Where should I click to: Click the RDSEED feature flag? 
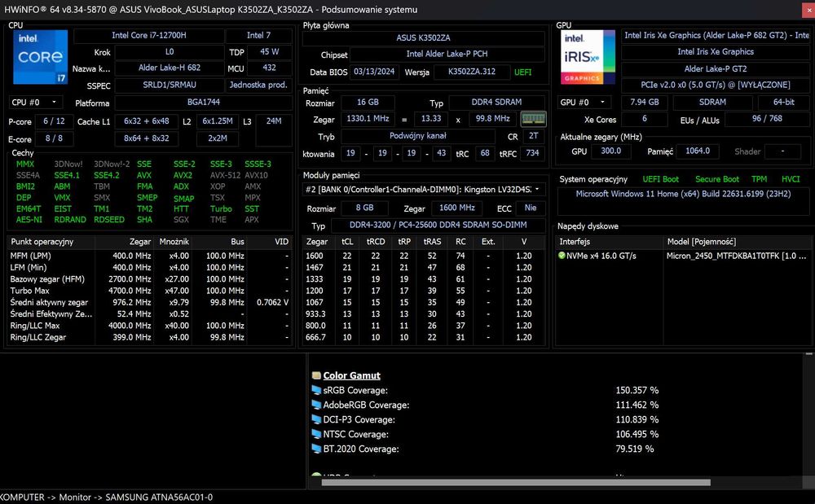pyautogui.click(x=109, y=220)
